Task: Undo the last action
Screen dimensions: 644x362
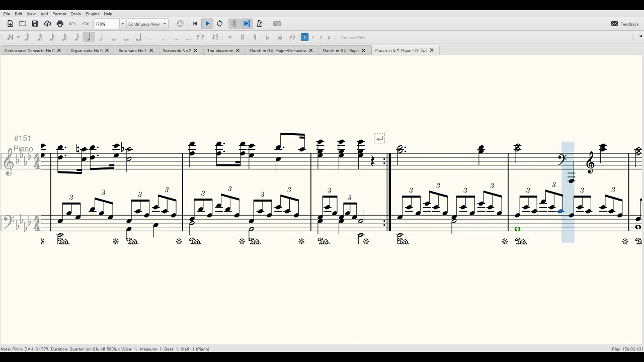Action: coord(72,24)
